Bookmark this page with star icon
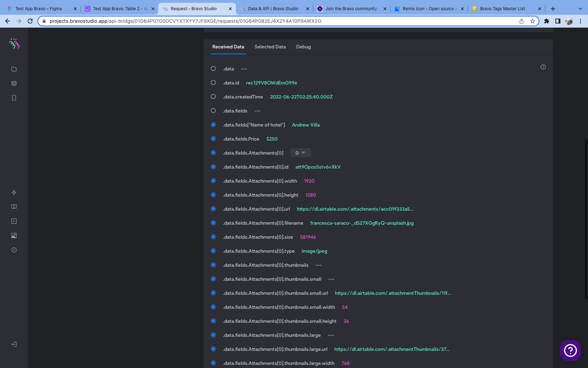The width and height of the screenshot is (588, 368). click(533, 21)
